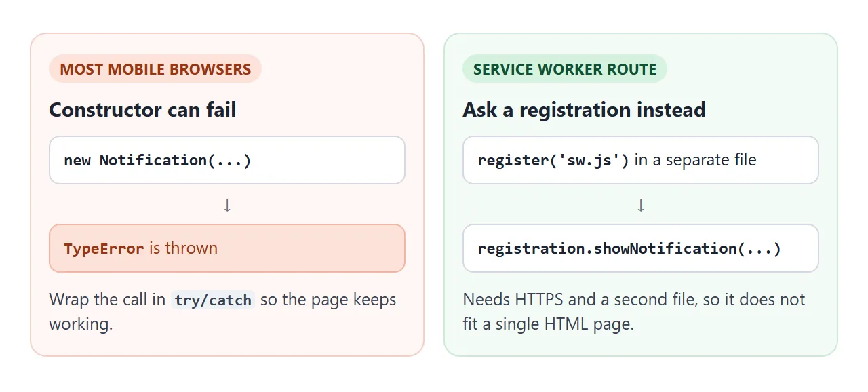The width and height of the screenshot is (868, 392).
Task: Click the "Needs HTTPS and a second file" text
Action: point(578,300)
